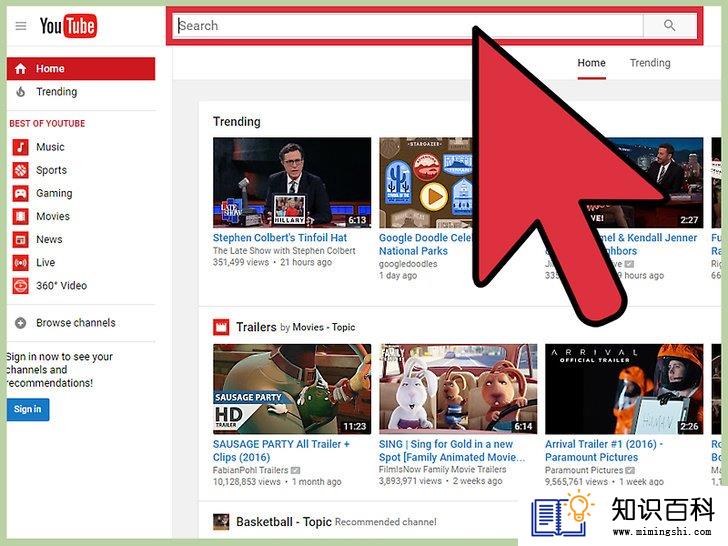The image size is (728, 546).
Task: Open the Basketball - Topic channel heading
Action: (x=284, y=522)
